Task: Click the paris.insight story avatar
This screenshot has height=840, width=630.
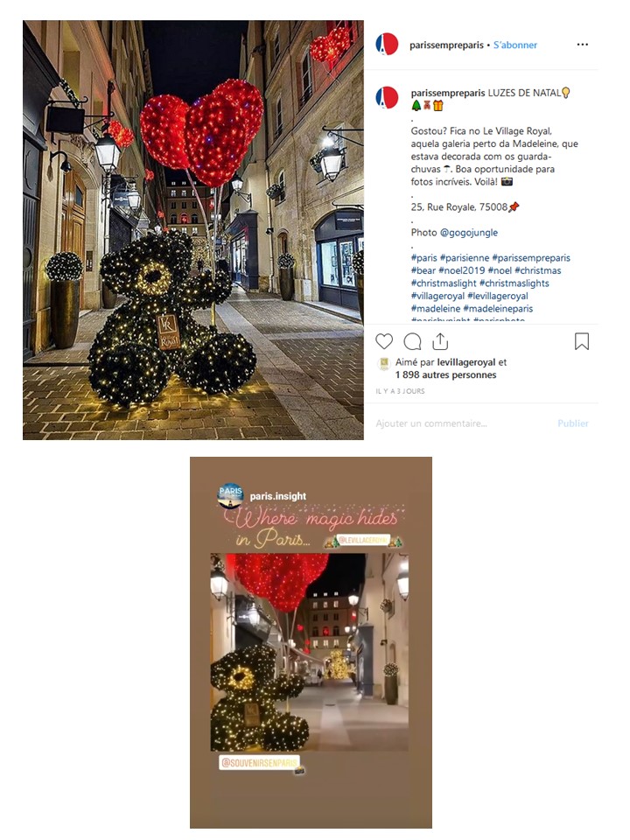Action: tap(230, 495)
